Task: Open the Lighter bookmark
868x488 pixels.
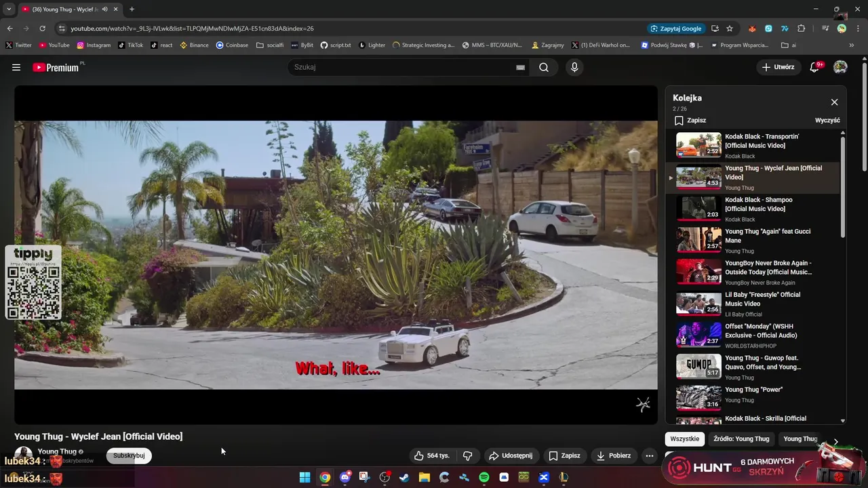Action: click(372, 45)
